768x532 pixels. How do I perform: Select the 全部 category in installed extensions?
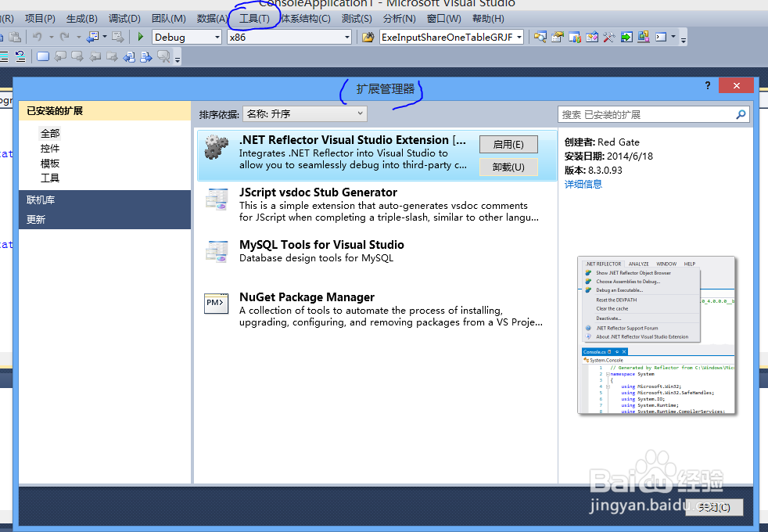(50, 133)
